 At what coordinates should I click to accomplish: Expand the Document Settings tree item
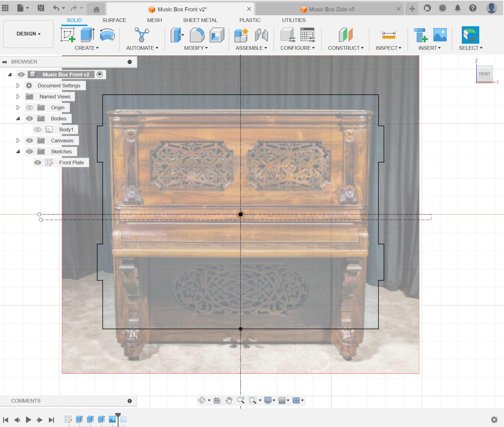click(18, 86)
